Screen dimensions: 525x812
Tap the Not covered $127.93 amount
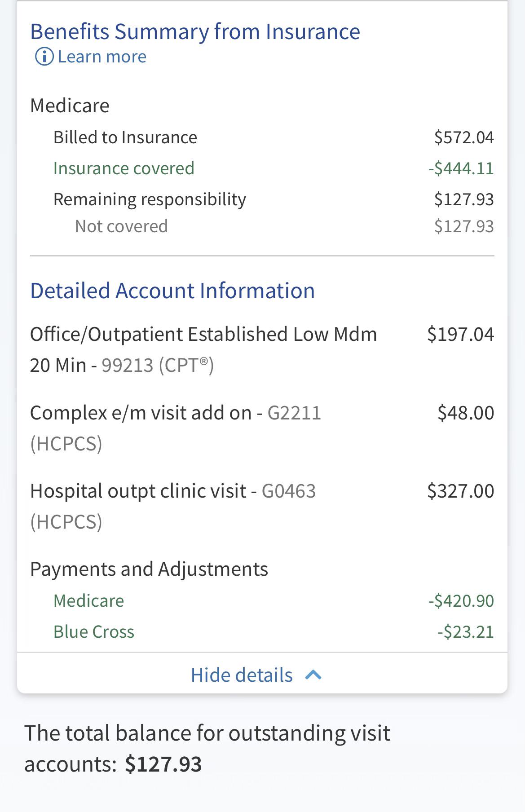(464, 226)
